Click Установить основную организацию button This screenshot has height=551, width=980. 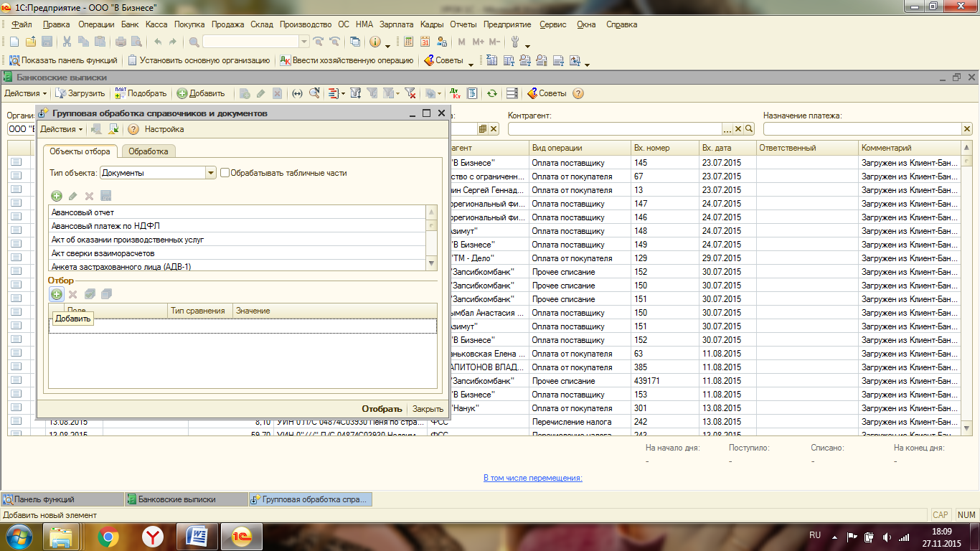click(x=199, y=60)
